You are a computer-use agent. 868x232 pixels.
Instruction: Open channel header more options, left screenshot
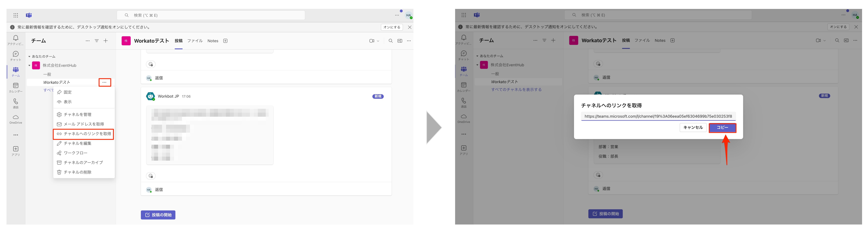click(409, 41)
